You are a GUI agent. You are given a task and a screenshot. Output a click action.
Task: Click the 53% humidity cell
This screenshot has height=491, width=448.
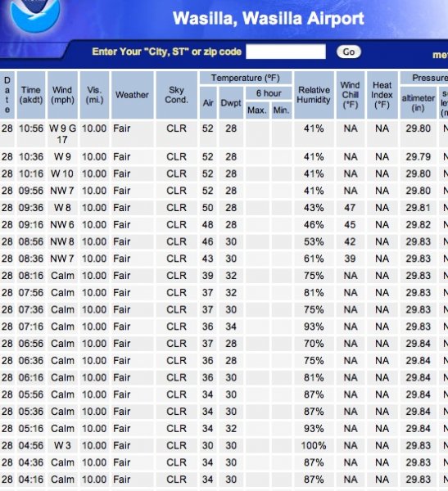pos(314,241)
